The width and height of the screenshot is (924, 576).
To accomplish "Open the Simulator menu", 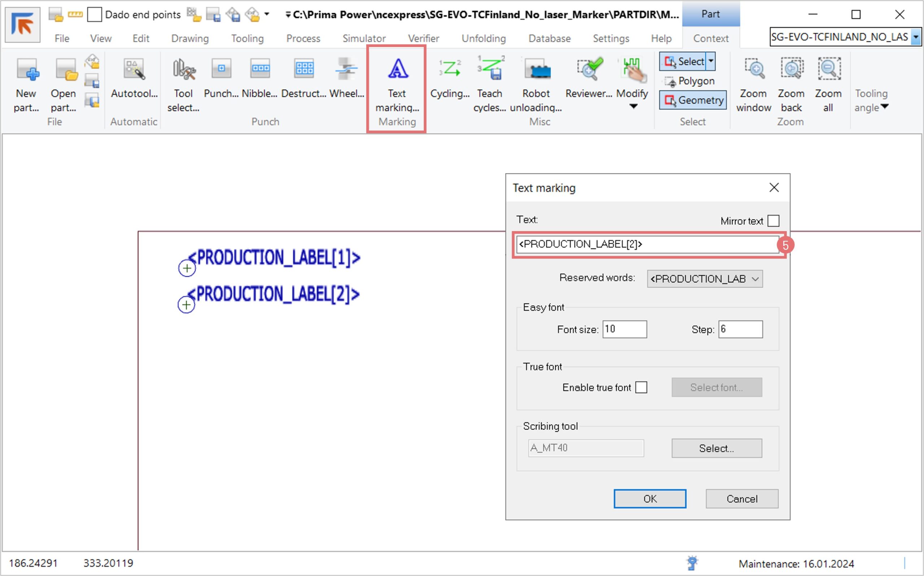I will pos(363,39).
